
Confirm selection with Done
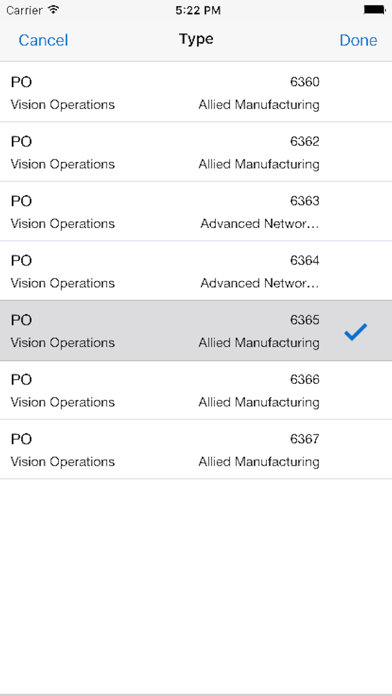[x=358, y=40]
